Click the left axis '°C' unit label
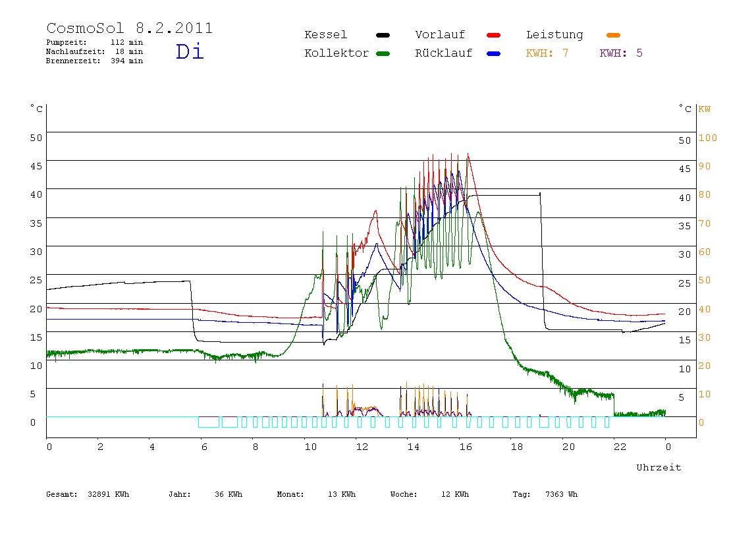 (37, 109)
